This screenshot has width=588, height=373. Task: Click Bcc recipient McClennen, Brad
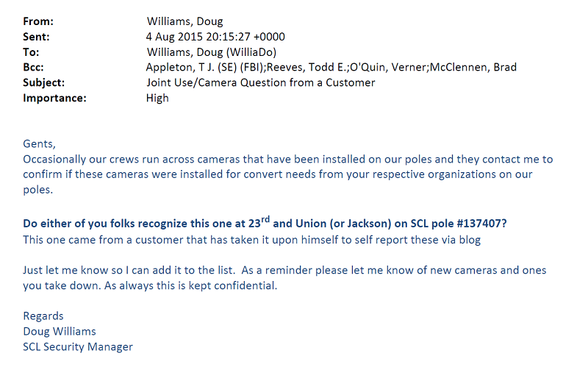point(473,68)
